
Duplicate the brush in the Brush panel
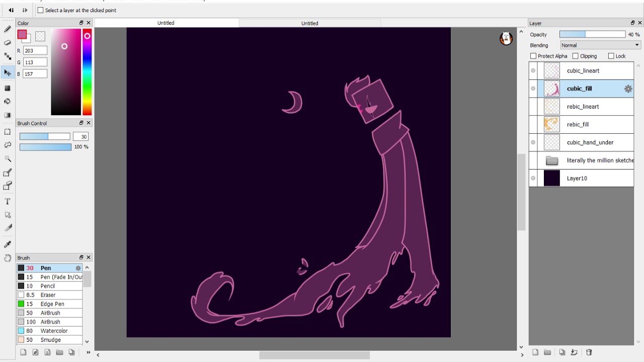click(71, 352)
